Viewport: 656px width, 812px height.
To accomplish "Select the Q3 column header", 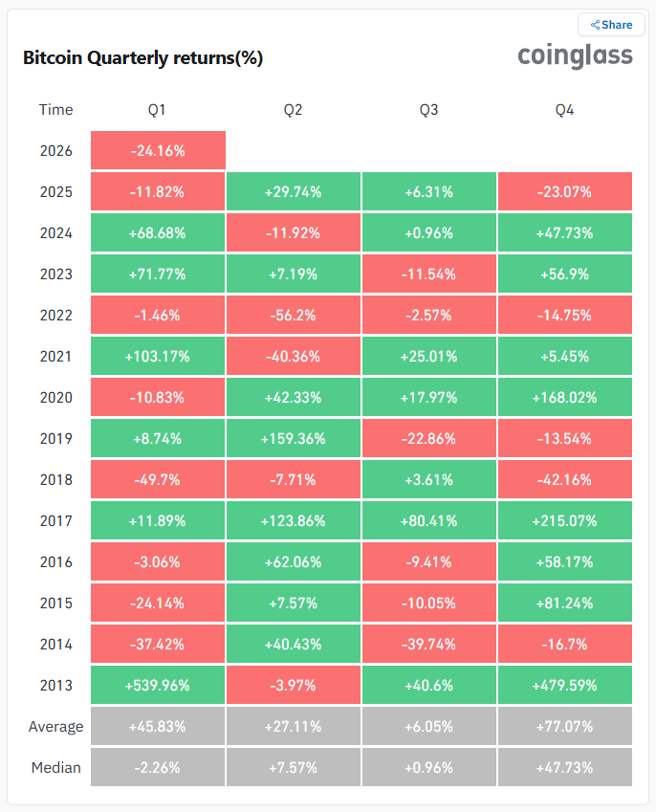I will point(428,110).
